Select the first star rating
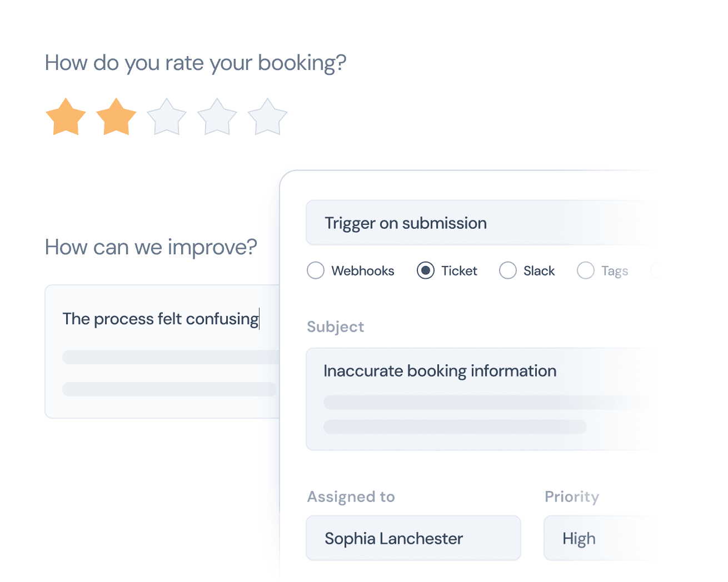The height and width of the screenshot is (582, 728). pyautogui.click(x=66, y=116)
